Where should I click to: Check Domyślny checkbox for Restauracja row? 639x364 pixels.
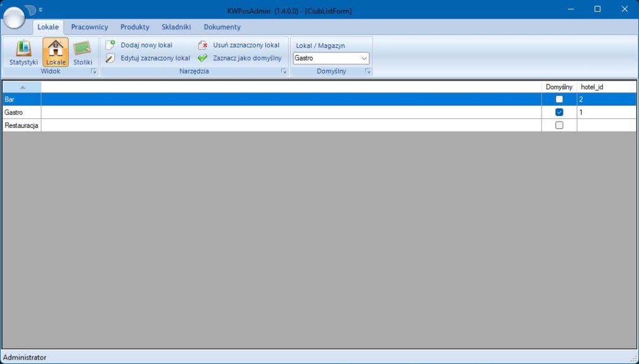pos(559,125)
